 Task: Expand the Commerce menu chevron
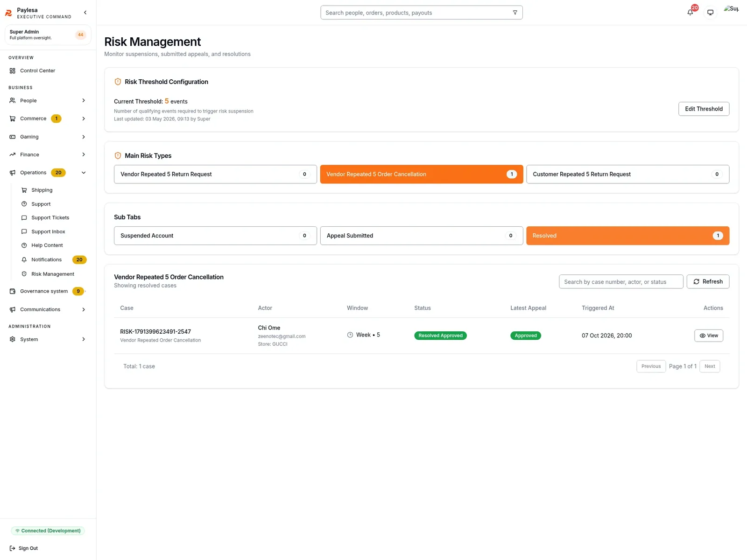point(84,119)
